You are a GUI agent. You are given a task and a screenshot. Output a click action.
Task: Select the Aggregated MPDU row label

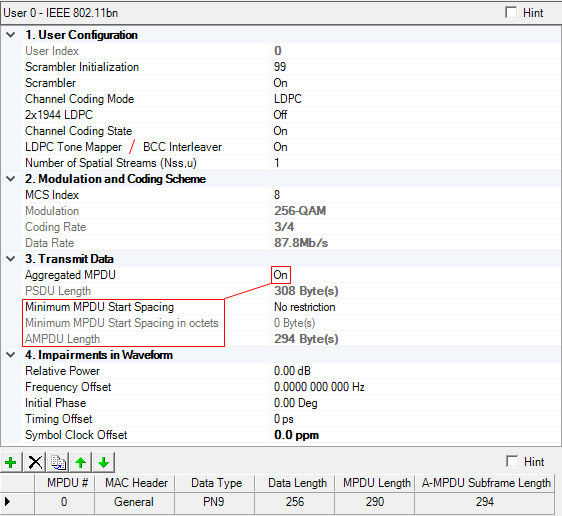point(70,275)
